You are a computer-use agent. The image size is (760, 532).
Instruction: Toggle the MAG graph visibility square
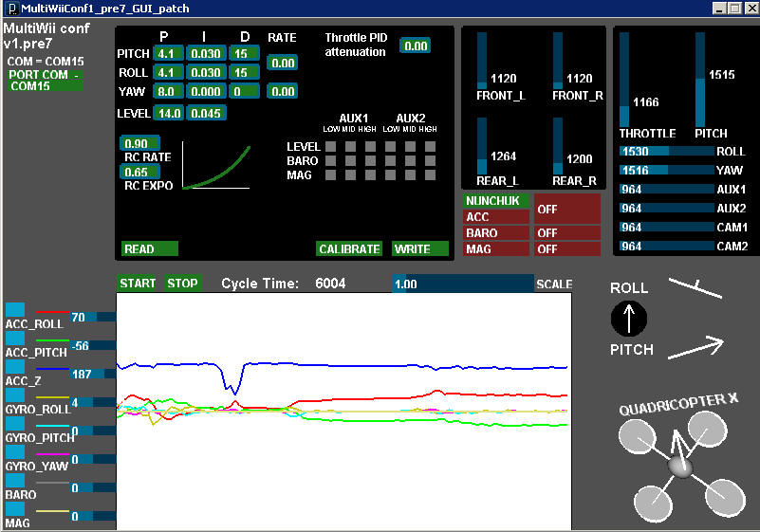15,508
